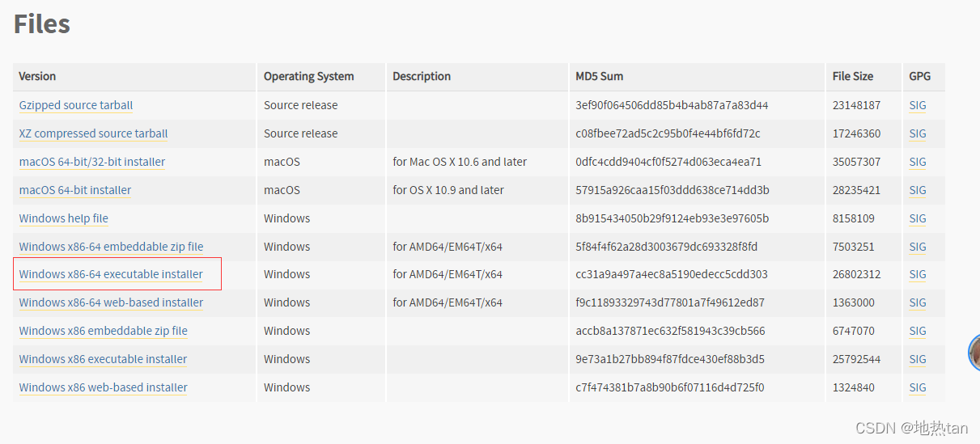980x444 pixels.
Task: Open SIG link for Windows help file
Action: [918, 218]
